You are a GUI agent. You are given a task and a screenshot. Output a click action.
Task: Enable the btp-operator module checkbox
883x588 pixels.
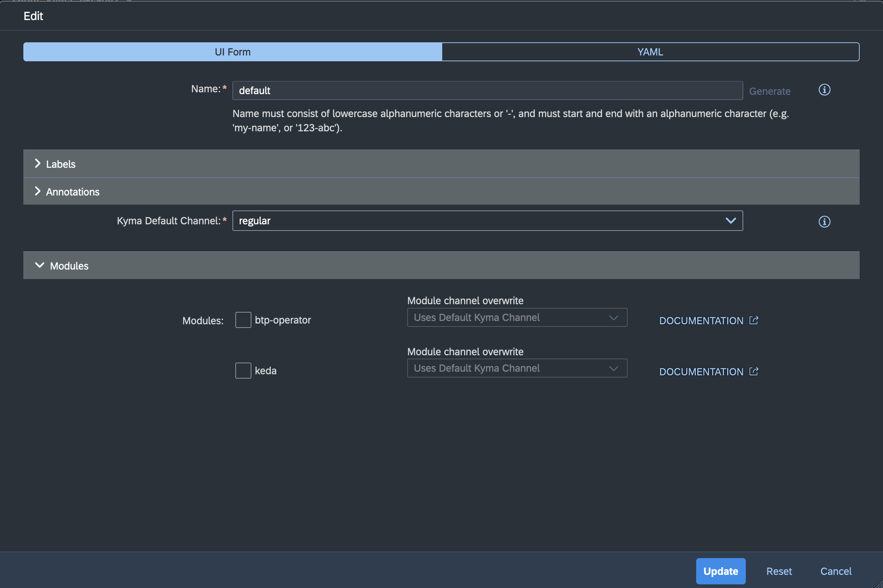pos(243,320)
